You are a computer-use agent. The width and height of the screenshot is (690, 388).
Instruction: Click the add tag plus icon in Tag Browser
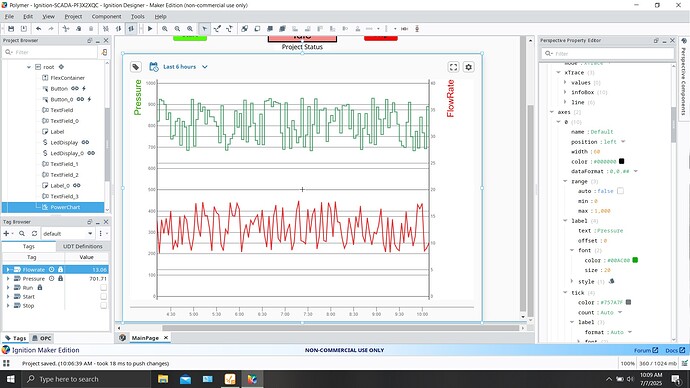pyautogui.click(x=6, y=234)
